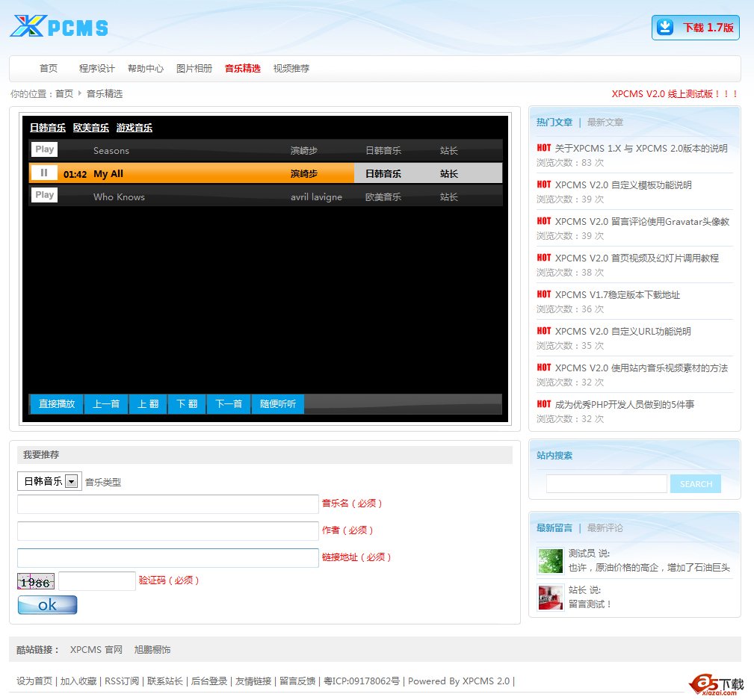The width and height of the screenshot is (754, 700).
Task: Click the 留言反馈 footer link
Action: pos(297,681)
